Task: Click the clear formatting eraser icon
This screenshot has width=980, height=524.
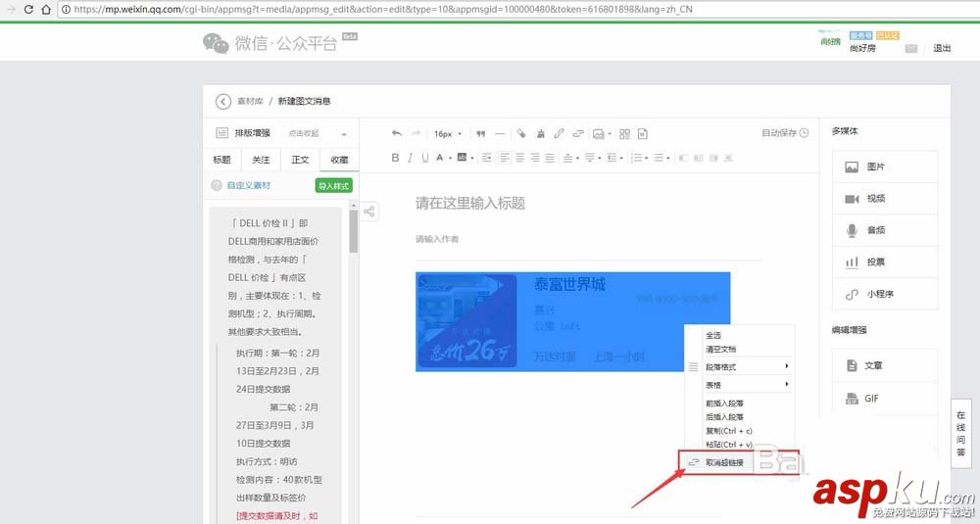Action: pyautogui.click(x=521, y=133)
